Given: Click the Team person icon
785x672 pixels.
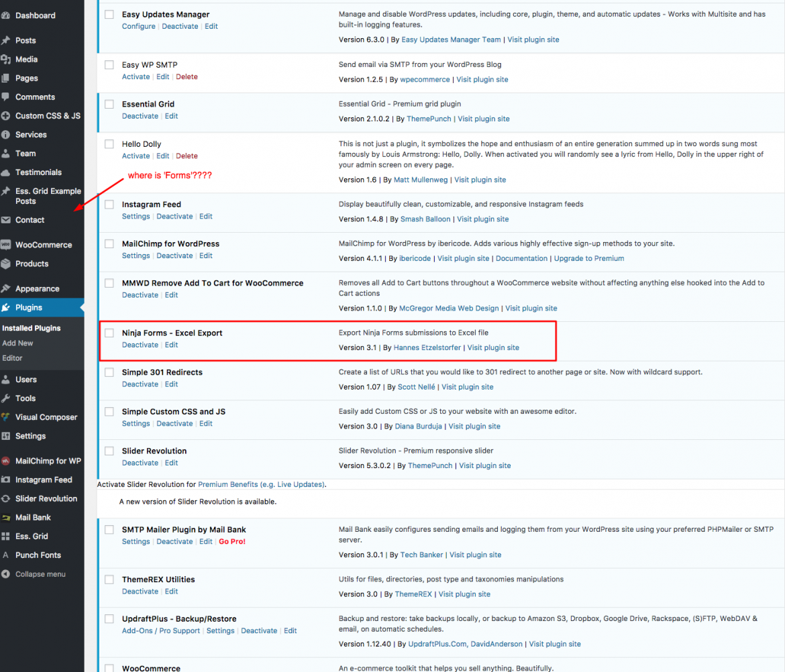Looking at the screenshot, I should (5, 154).
